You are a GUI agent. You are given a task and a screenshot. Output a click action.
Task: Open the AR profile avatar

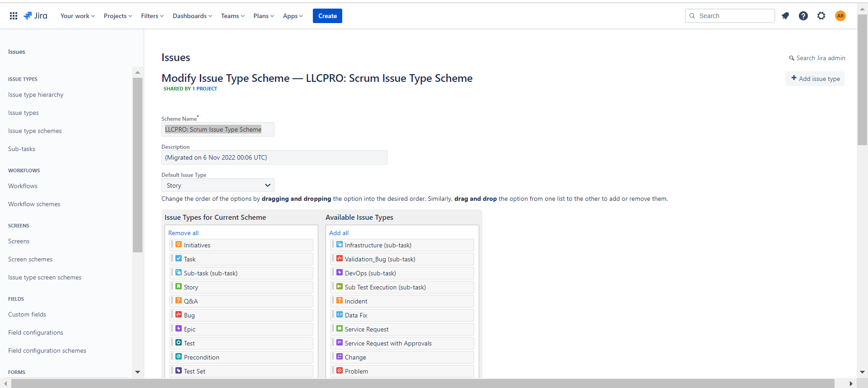(x=840, y=16)
